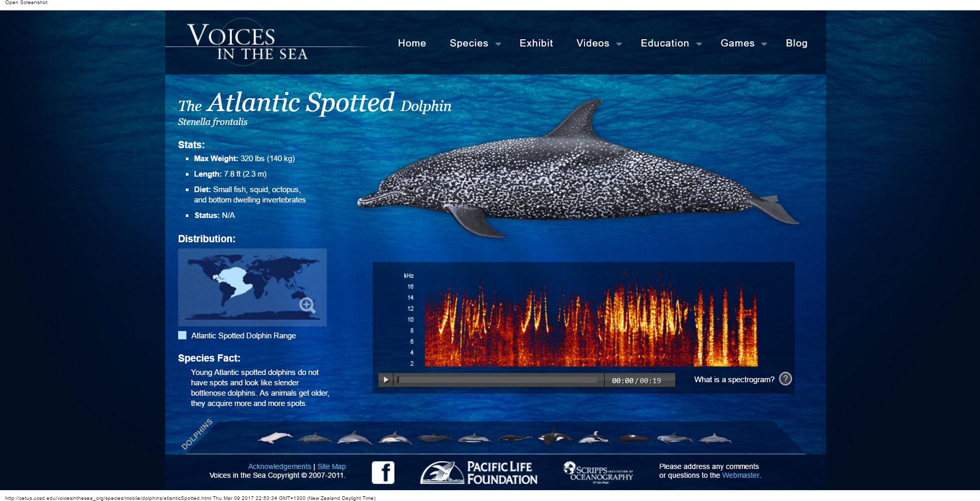Play the dolphin sound recording
This screenshot has width=980, height=501.
click(386, 380)
